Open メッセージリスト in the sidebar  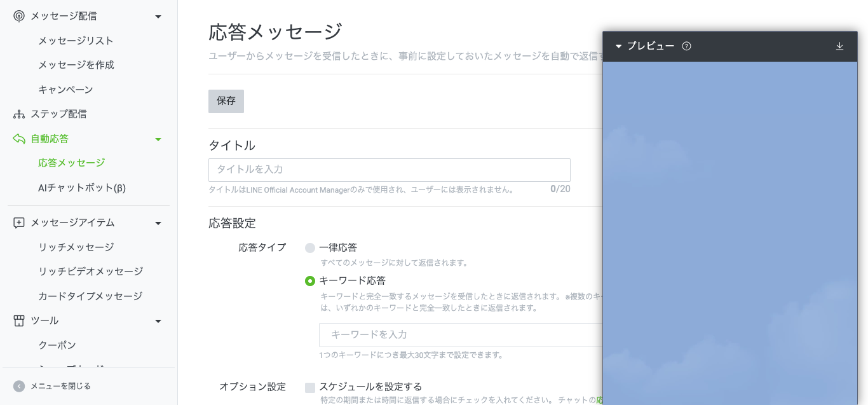point(76,41)
